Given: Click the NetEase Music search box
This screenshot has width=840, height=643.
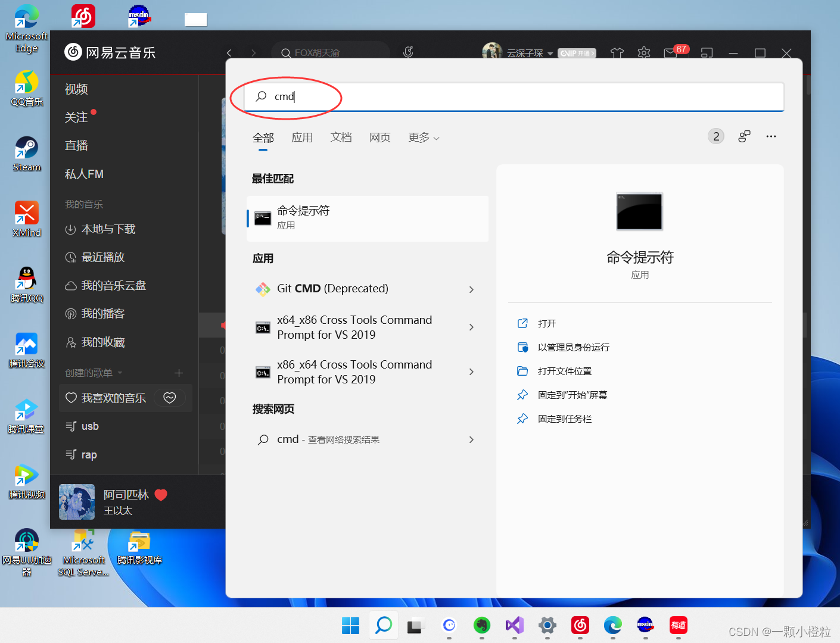Looking at the screenshot, I should tap(331, 52).
